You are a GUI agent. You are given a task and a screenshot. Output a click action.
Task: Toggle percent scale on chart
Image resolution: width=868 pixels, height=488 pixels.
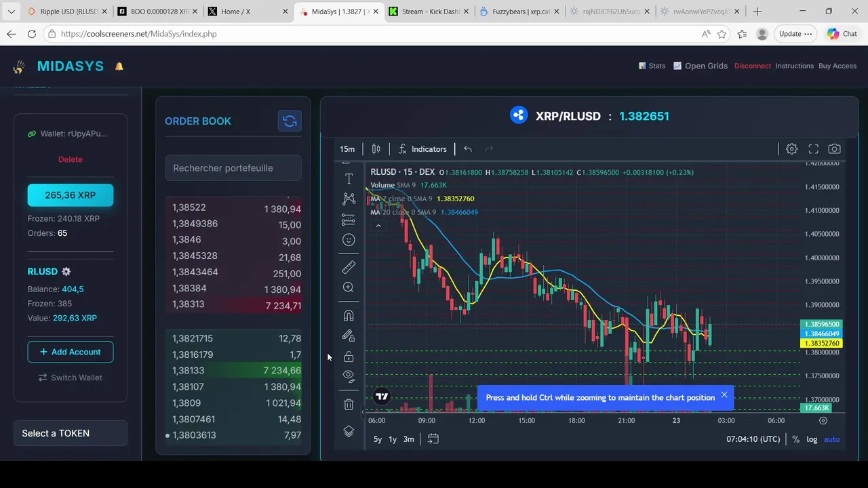[796, 439]
